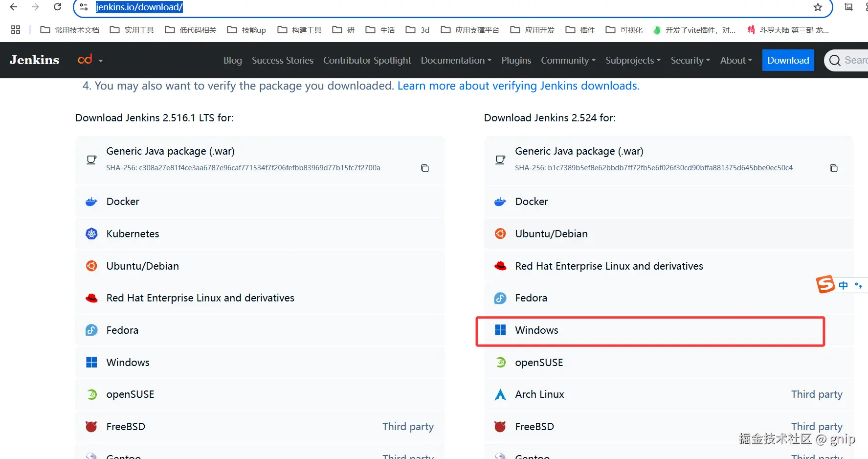The width and height of the screenshot is (868, 459).
Task: Open the browser apps grid icon
Action: tap(16, 30)
